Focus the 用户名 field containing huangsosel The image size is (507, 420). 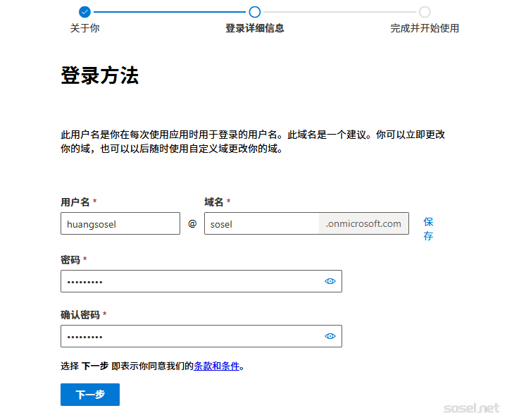pyautogui.click(x=120, y=224)
